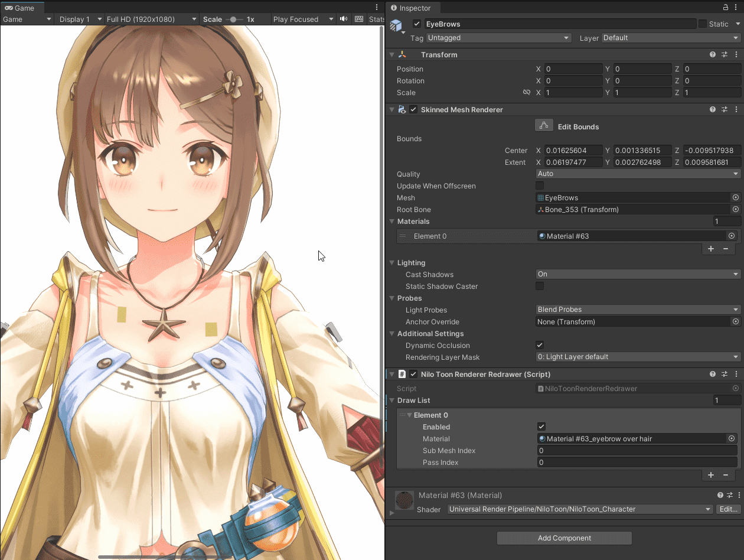Open the Full HD resolution dropdown

(x=151, y=19)
